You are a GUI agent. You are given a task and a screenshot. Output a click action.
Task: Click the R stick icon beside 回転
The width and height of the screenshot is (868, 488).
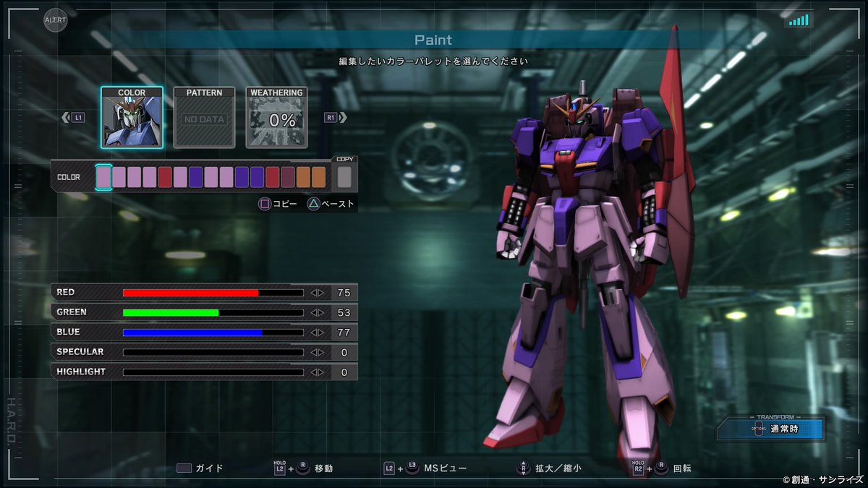[x=661, y=468]
